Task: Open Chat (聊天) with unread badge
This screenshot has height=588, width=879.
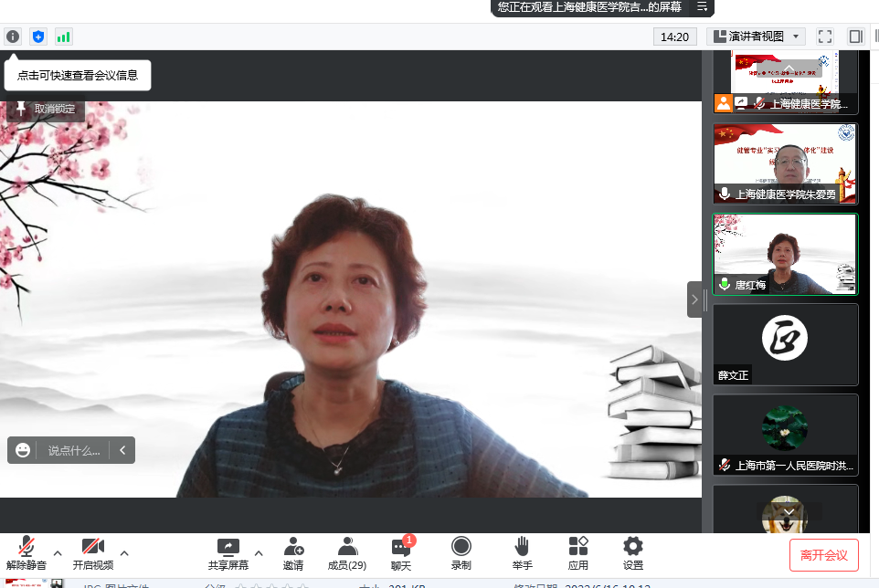Action: pyautogui.click(x=401, y=553)
